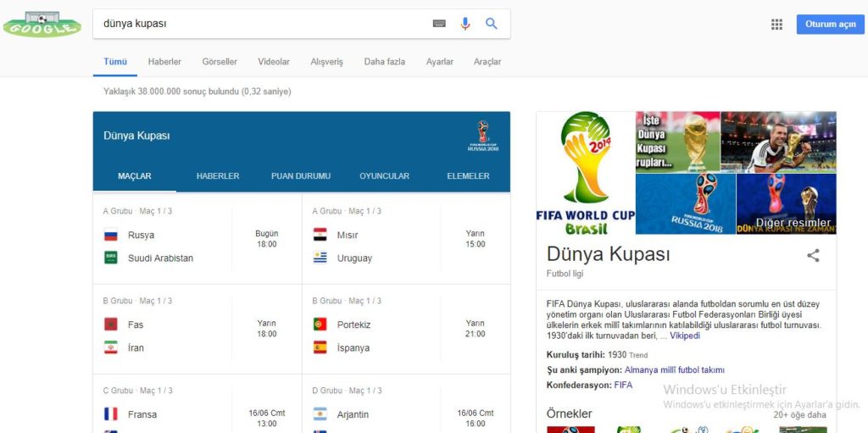This screenshot has width=868, height=433.
Task: Open the on-screen keyboard icon
Action: pyautogui.click(x=439, y=24)
